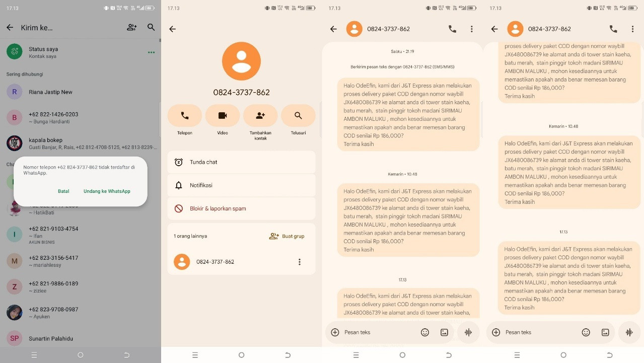
Task: Tap voice message button in third screen
Action: (468, 332)
